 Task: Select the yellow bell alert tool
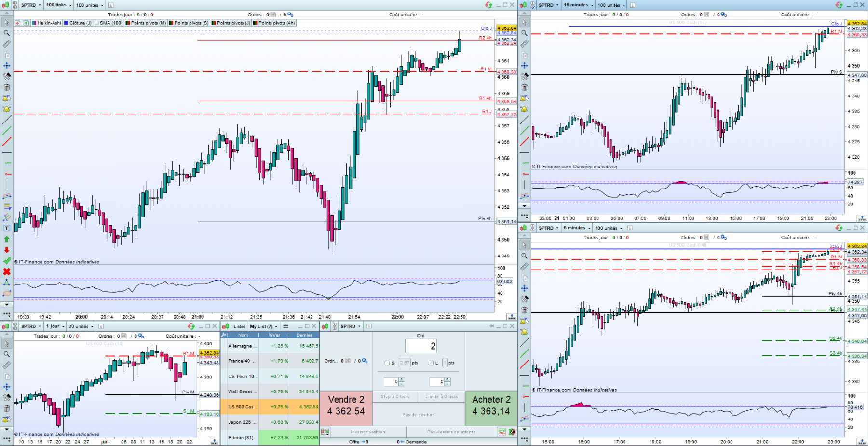point(7,109)
